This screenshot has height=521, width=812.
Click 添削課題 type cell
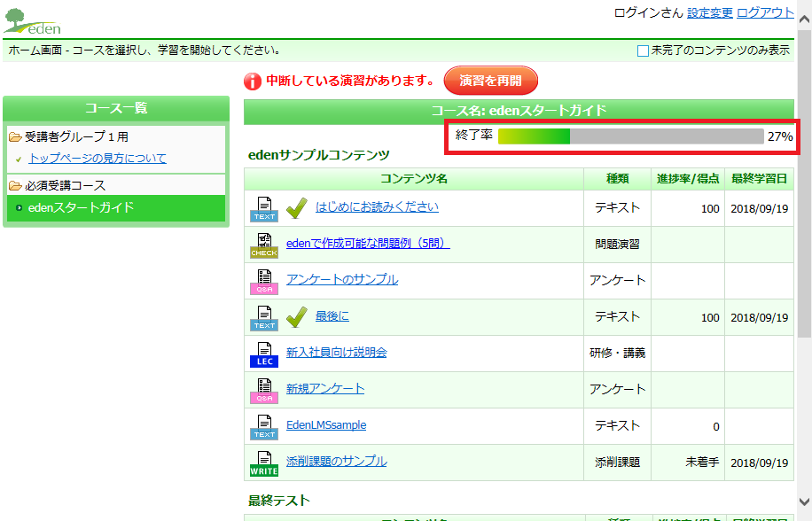click(617, 462)
